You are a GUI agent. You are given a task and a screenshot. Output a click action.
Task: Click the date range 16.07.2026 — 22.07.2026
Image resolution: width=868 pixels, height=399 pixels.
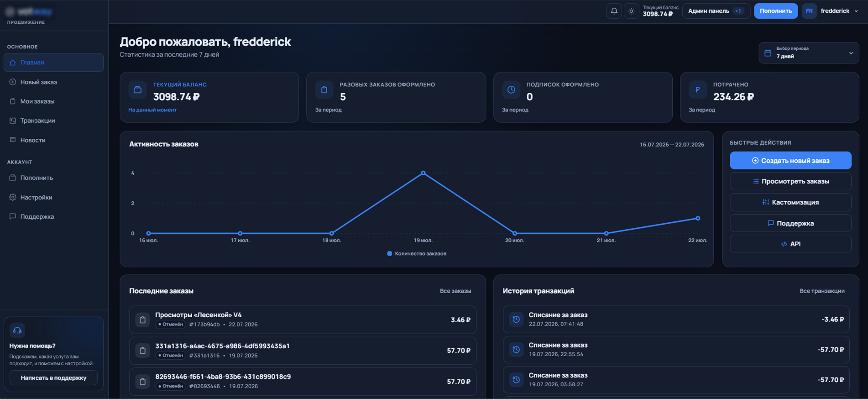[x=672, y=144]
